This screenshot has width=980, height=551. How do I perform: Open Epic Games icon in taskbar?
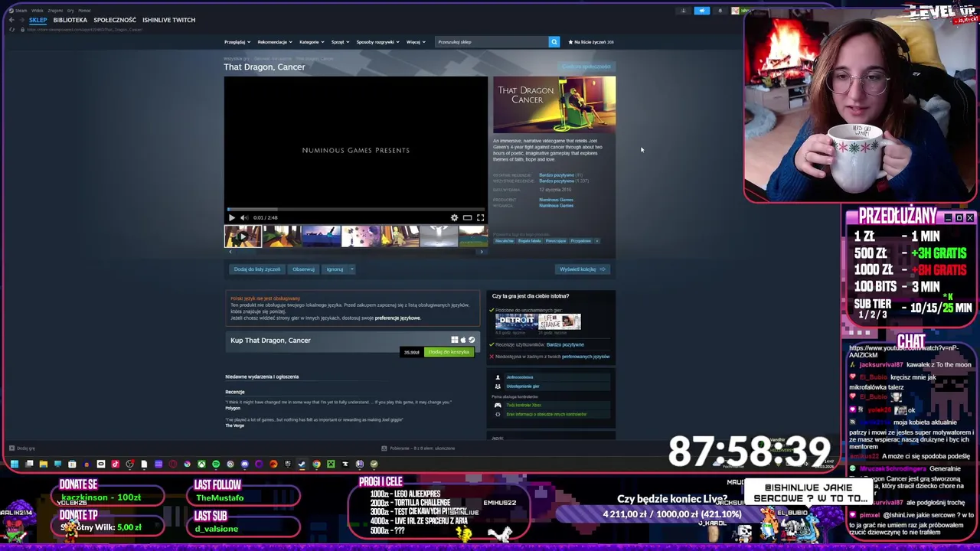coord(288,464)
